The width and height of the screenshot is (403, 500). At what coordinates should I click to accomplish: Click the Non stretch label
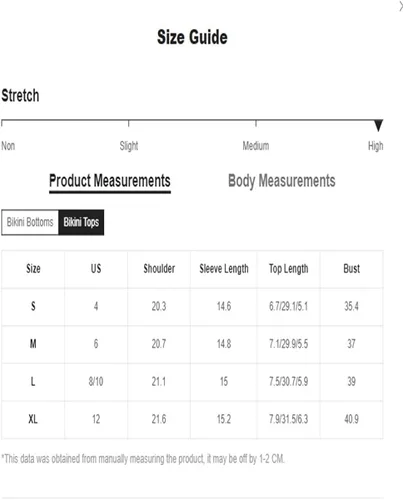click(8, 146)
